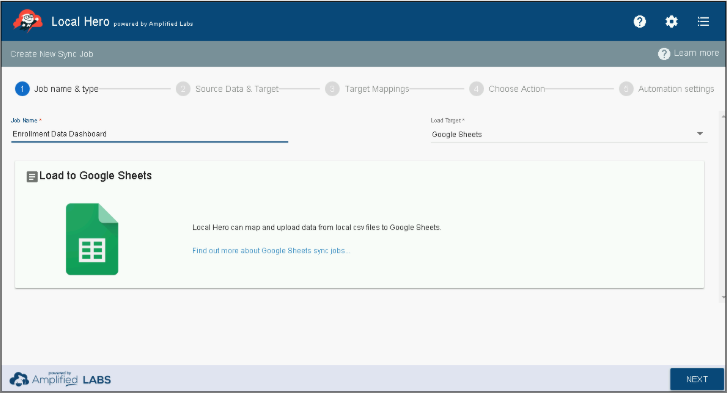Click into the Job Name input field
728x395 pixels.
click(x=150, y=134)
